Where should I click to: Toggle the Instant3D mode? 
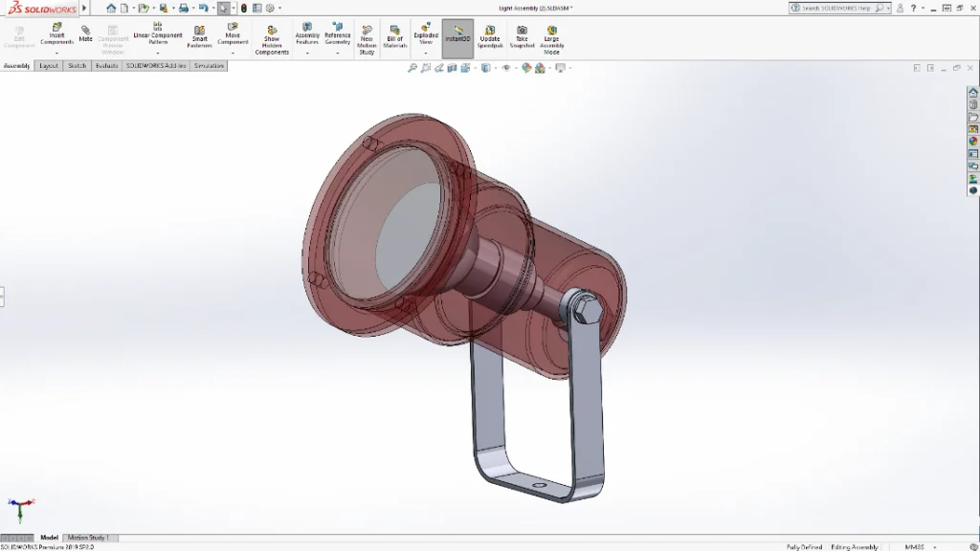(x=457, y=36)
